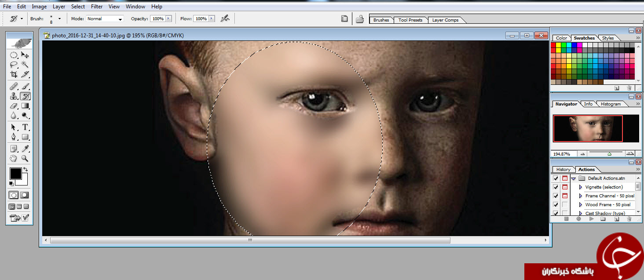The height and width of the screenshot is (280, 644).
Task: Select the History Brush tool
Action: point(25,96)
